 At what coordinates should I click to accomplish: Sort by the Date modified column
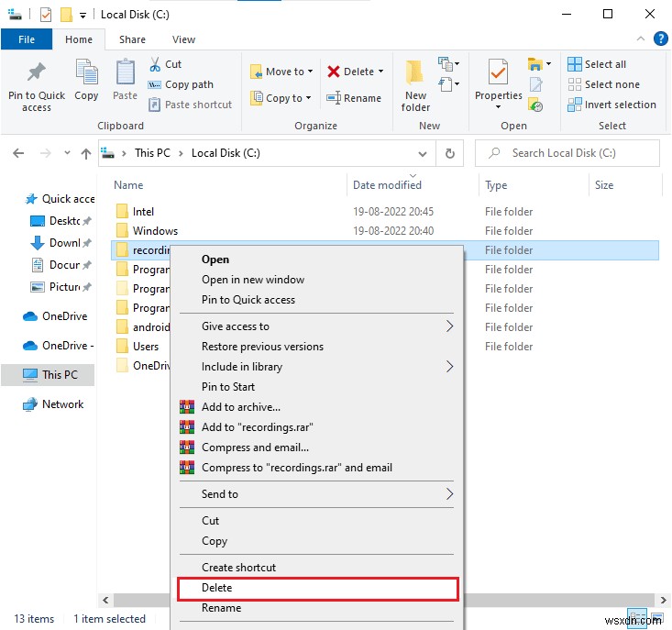coord(387,185)
